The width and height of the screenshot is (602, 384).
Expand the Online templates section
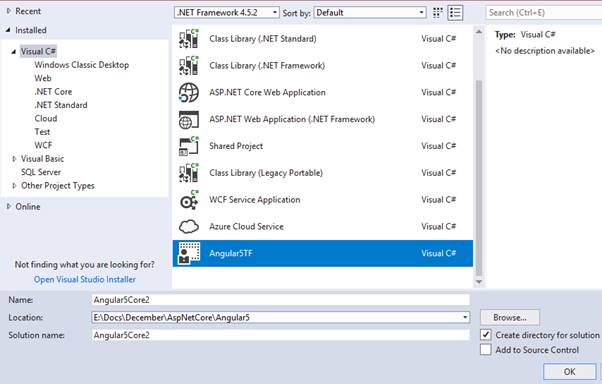coord(8,207)
